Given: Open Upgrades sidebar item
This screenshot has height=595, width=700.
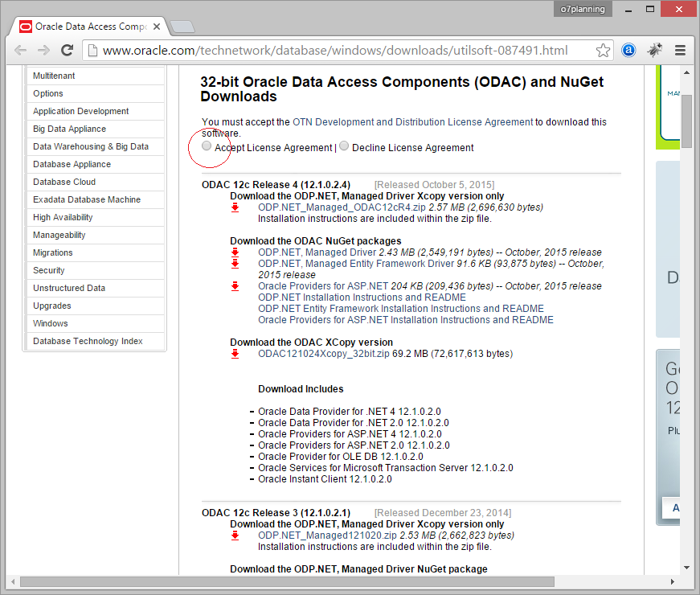Looking at the screenshot, I should click(96, 306).
